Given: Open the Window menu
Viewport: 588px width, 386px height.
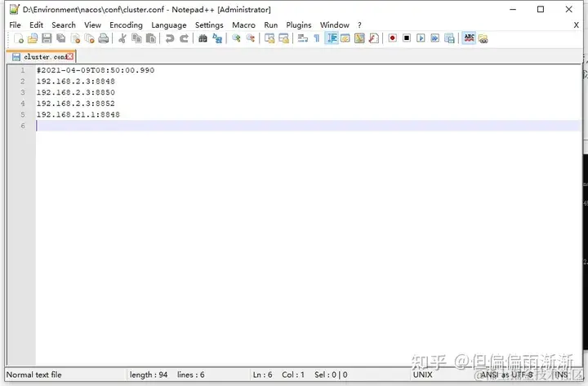Looking at the screenshot, I should pos(335,25).
